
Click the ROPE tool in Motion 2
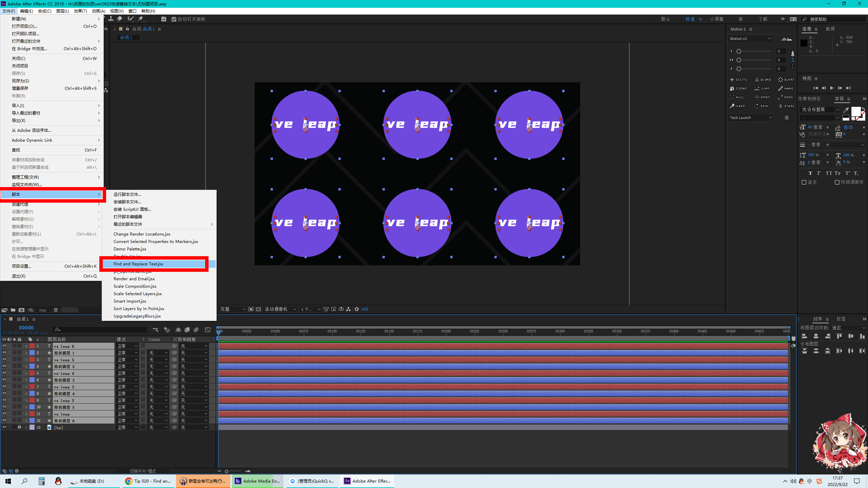pos(785,97)
